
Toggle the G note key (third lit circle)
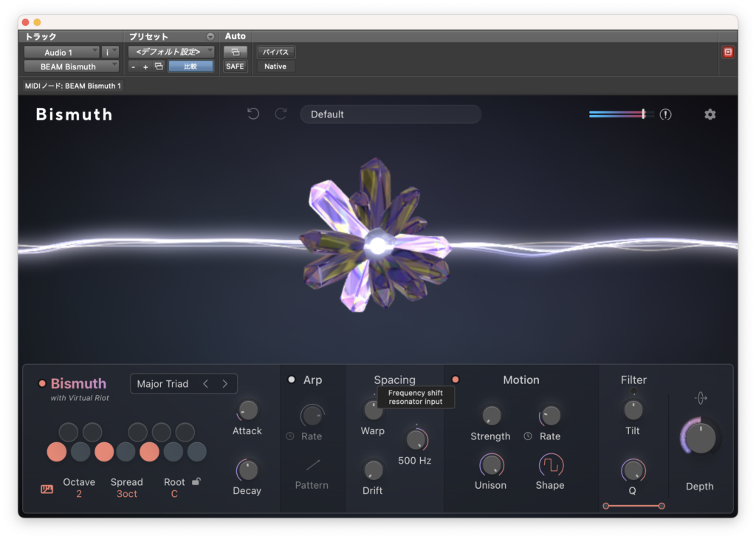tap(149, 452)
